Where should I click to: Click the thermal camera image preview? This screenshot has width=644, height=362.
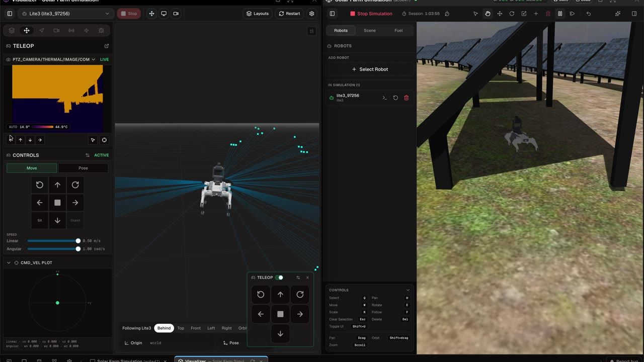(58, 98)
